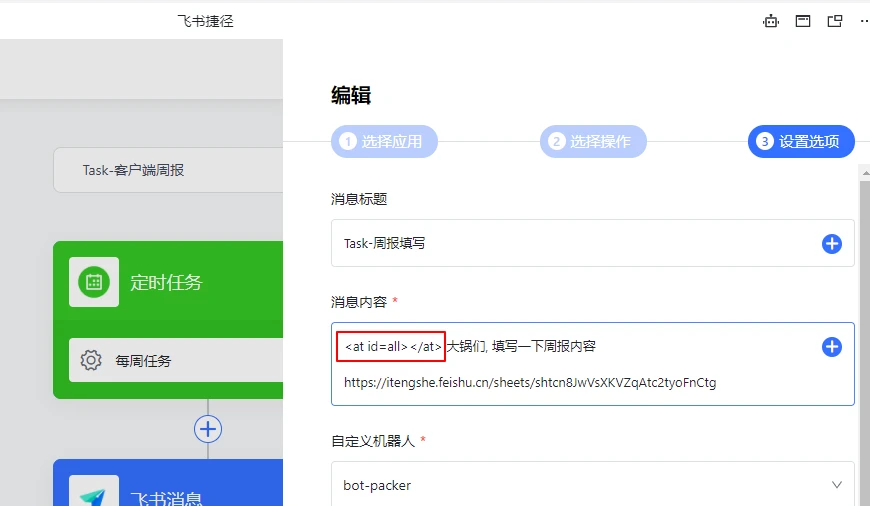Add a step with the plus connector
The height and width of the screenshot is (506, 870).
(x=208, y=429)
